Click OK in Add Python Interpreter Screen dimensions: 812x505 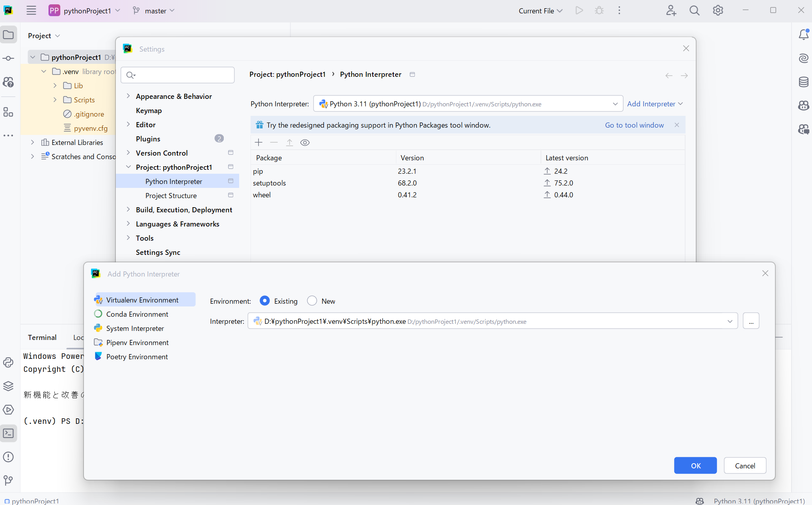pos(695,466)
